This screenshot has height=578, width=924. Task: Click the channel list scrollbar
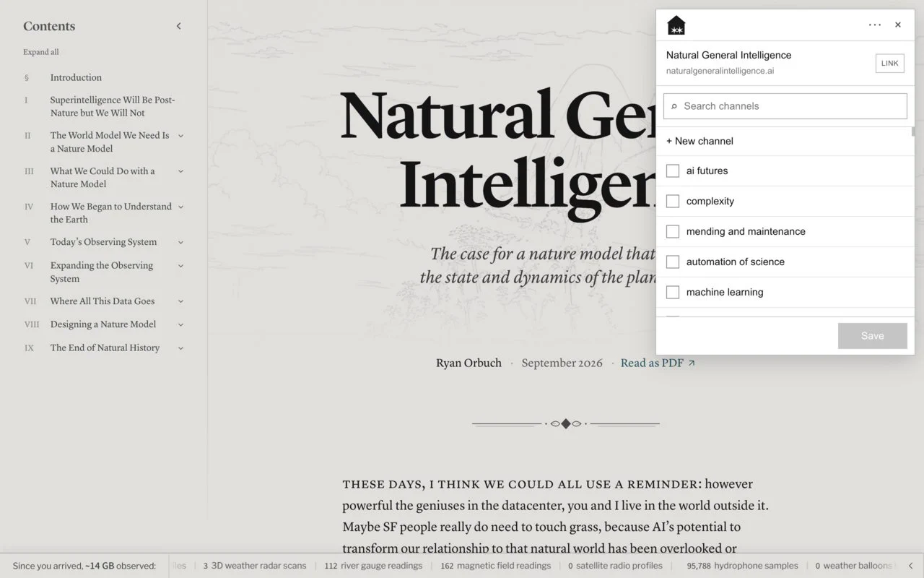pyautogui.click(x=913, y=131)
